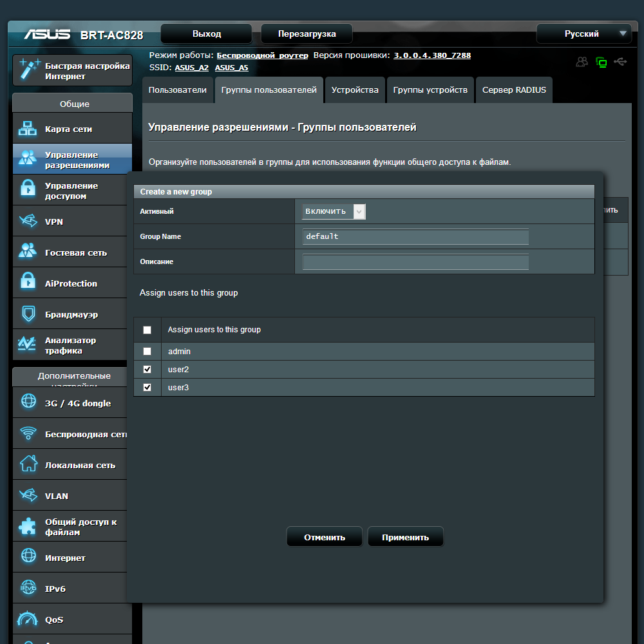644x644 pixels.
Task: Open the AiProtection lock icon
Action: pyautogui.click(x=28, y=281)
